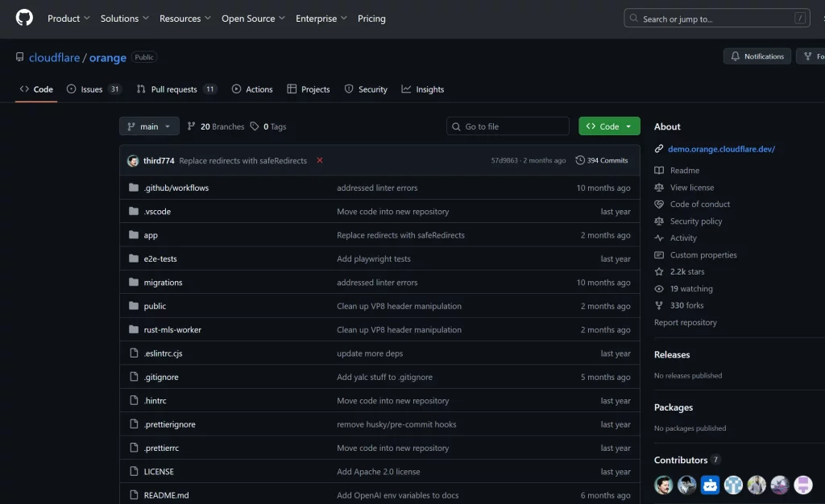Open third774's avatar on the commit row
Image resolution: width=825 pixels, height=504 pixels.
[133, 161]
